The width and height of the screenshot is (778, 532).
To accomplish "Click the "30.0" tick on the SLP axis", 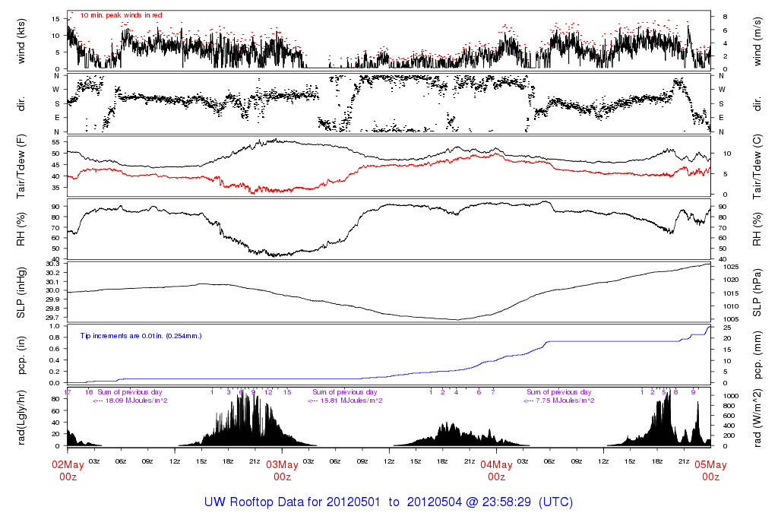I will 52,291.
